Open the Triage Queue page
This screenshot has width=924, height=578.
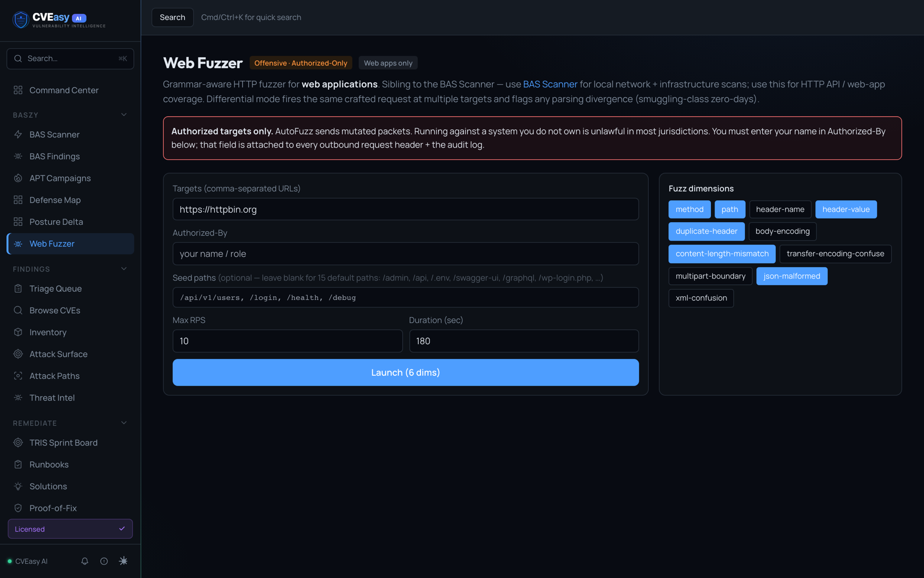(x=70, y=288)
